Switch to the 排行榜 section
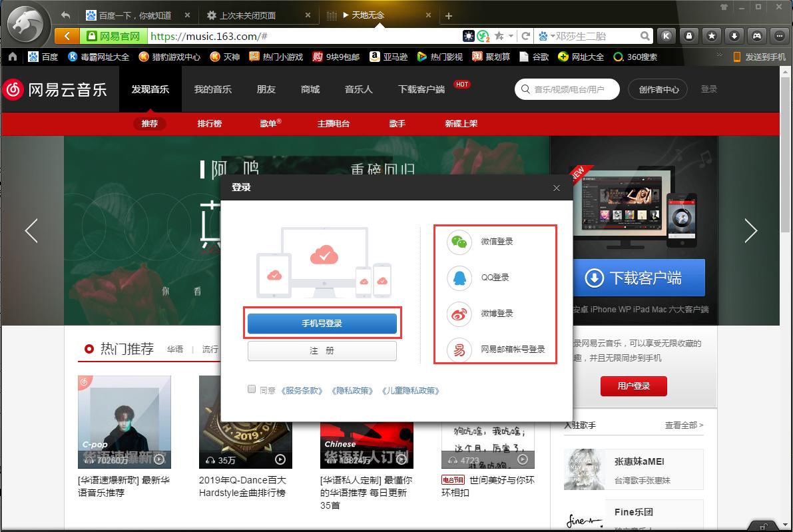 [x=210, y=123]
